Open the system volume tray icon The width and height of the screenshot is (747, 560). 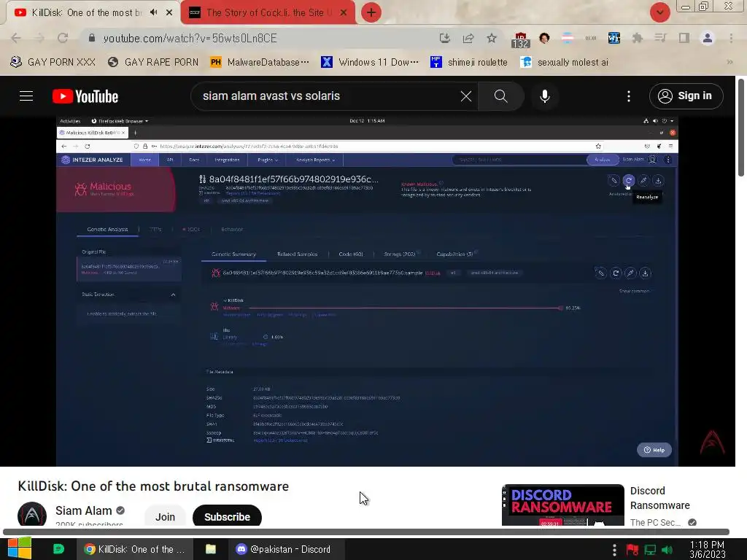click(x=667, y=550)
